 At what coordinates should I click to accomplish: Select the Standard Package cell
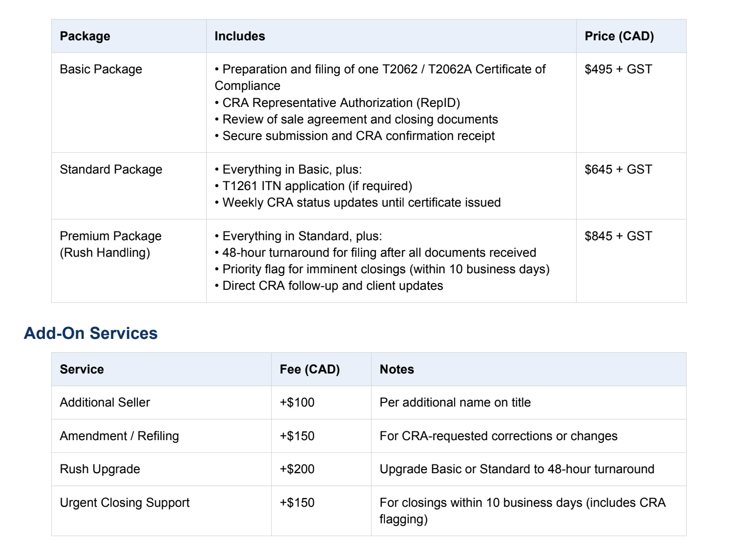click(111, 169)
